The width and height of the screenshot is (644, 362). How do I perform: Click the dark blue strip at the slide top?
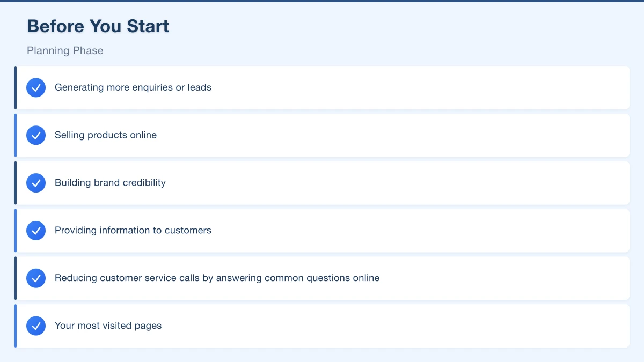tap(322, 1)
